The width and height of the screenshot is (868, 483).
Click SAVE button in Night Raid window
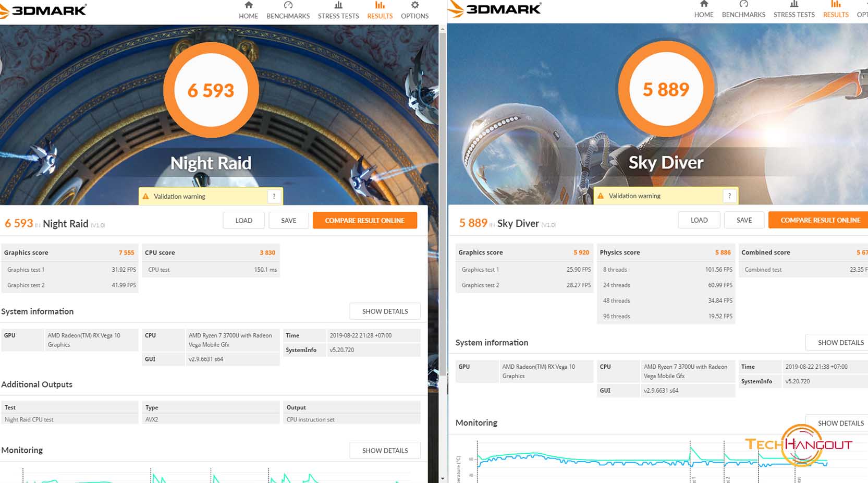(288, 221)
